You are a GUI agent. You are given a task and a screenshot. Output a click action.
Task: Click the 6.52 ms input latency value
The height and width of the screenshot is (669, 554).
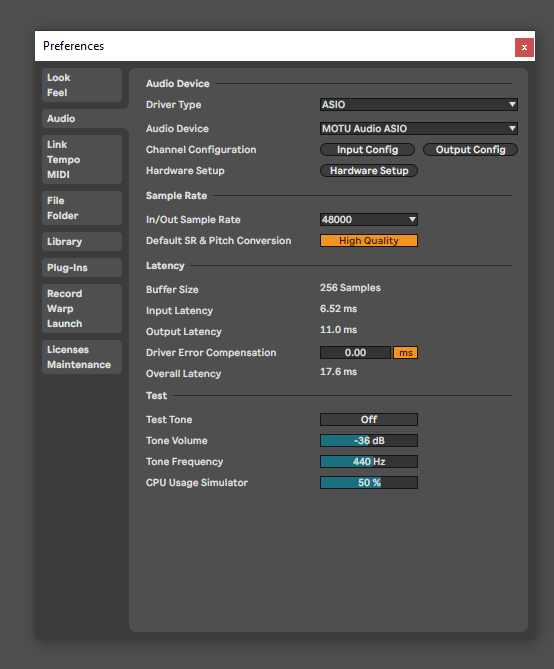point(338,309)
